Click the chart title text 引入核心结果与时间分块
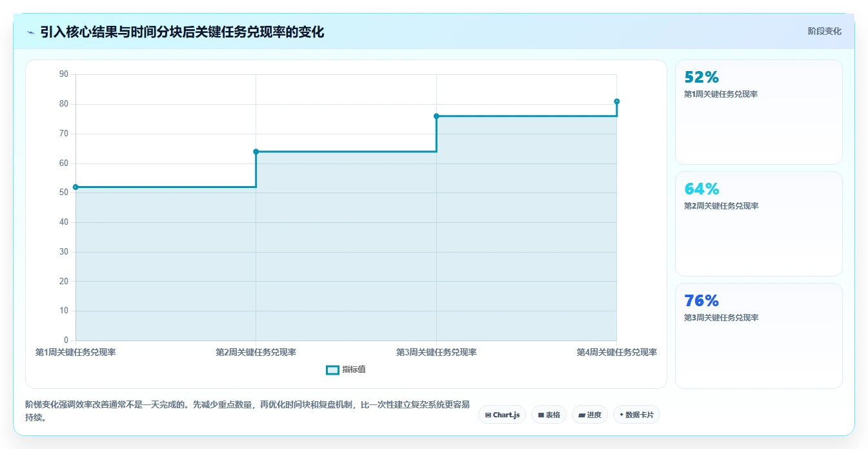868x449 pixels. coord(111,32)
